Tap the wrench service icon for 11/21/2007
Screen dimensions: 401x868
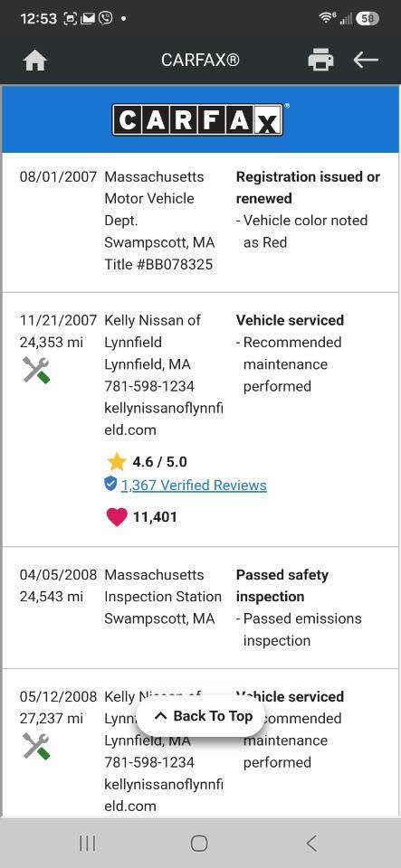point(36,370)
